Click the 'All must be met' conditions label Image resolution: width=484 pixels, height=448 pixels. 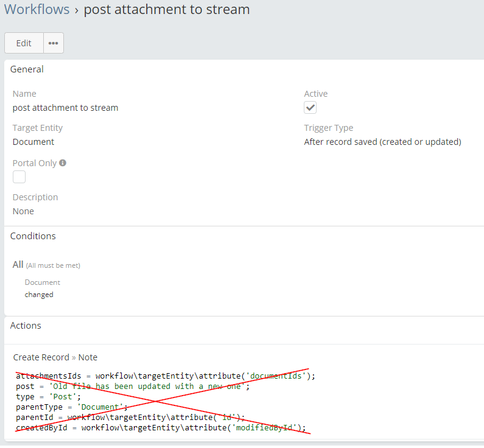[52, 265]
